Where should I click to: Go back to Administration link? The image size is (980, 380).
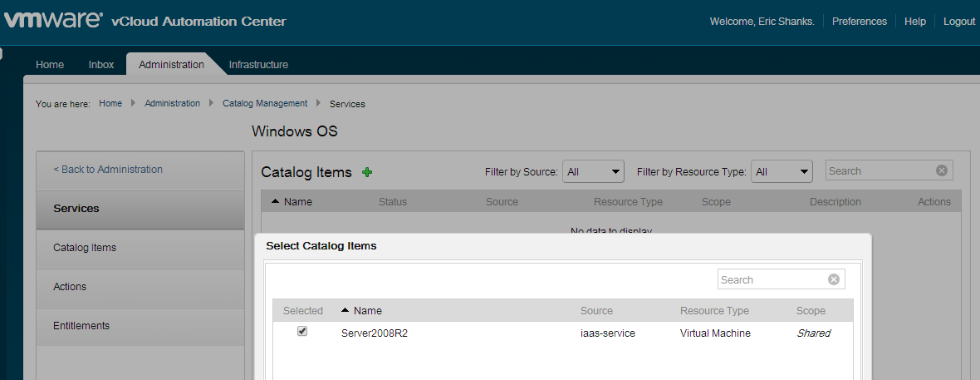coord(108,170)
